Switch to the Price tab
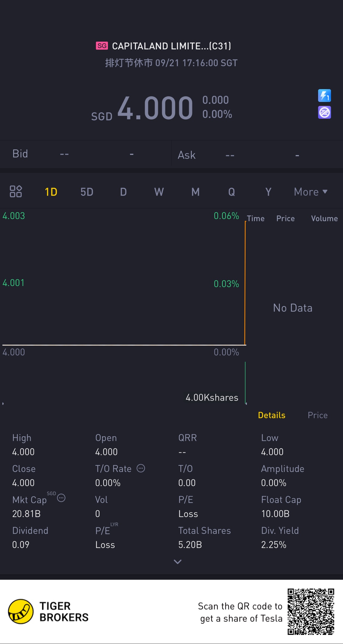Image resolution: width=343 pixels, height=644 pixels. click(x=317, y=415)
